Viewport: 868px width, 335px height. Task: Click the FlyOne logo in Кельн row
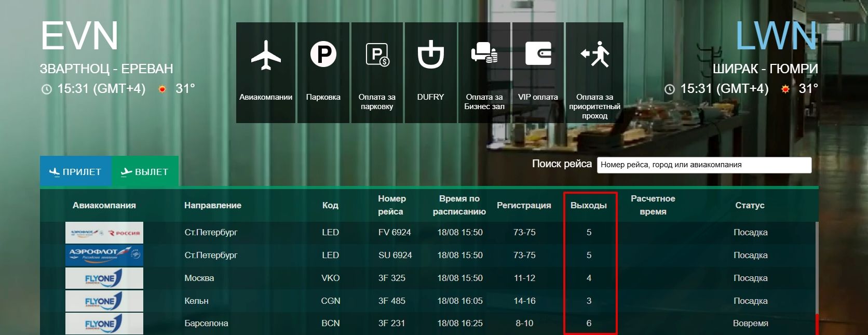(104, 301)
